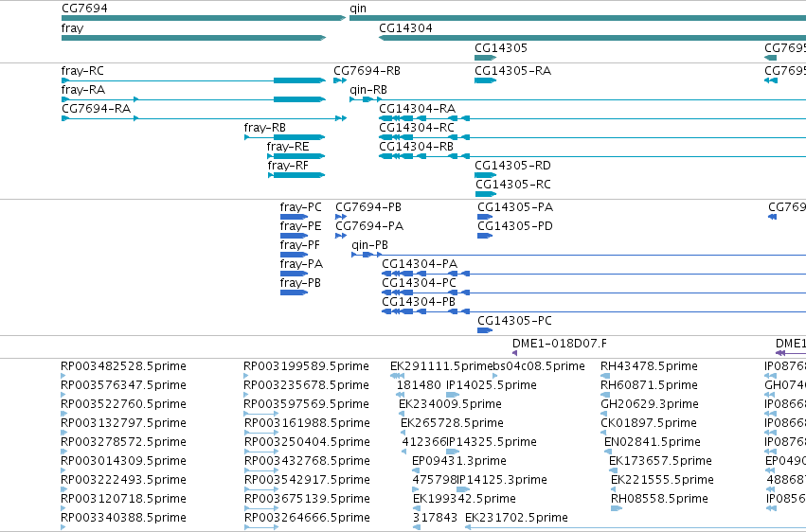Screen dimensions: 806x532
Task: Click the CG14305-RD transcript label
Action: [512, 166]
